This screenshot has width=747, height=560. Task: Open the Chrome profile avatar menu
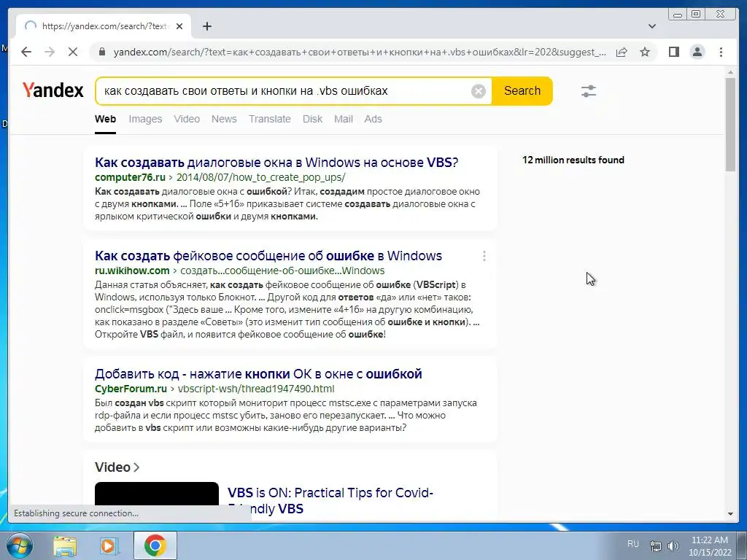(697, 52)
